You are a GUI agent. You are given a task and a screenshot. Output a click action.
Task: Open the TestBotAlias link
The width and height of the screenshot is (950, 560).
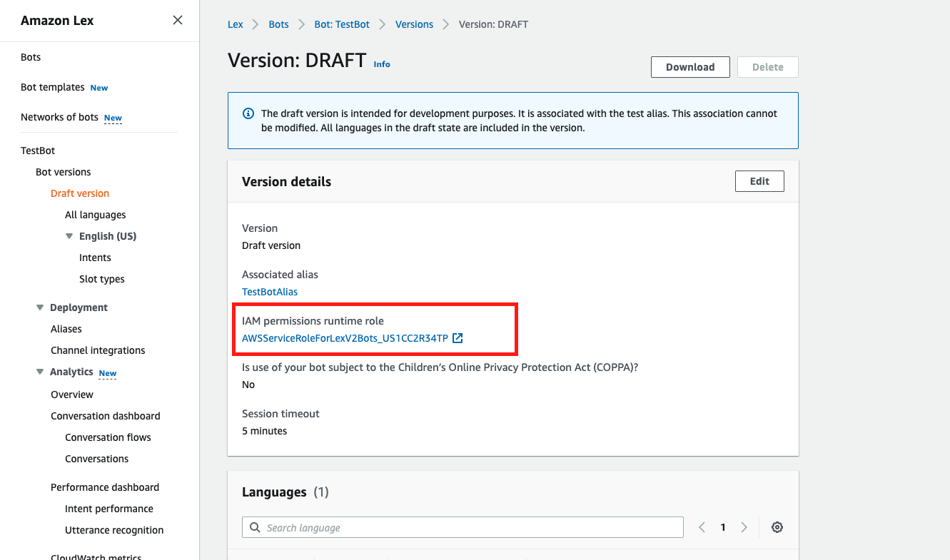click(x=270, y=292)
